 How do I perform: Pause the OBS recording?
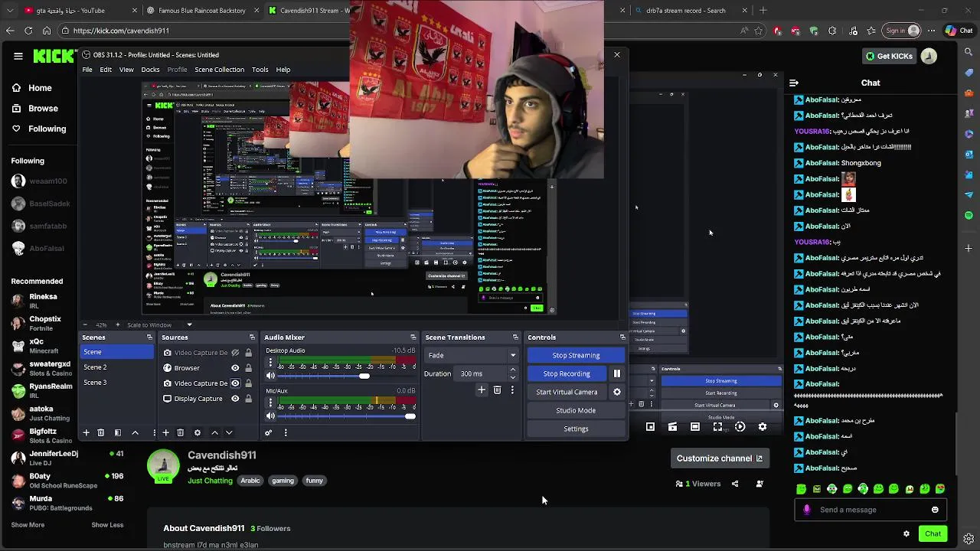pyautogui.click(x=617, y=373)
